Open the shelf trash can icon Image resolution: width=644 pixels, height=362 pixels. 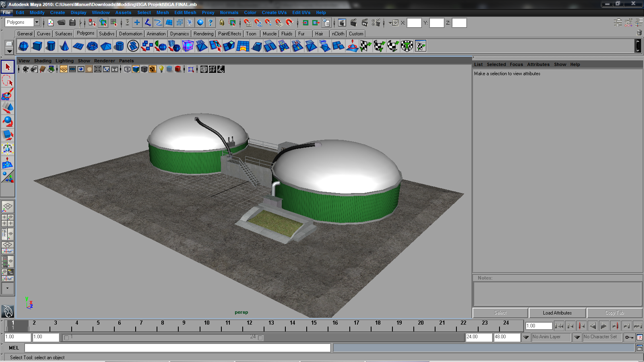640,33
